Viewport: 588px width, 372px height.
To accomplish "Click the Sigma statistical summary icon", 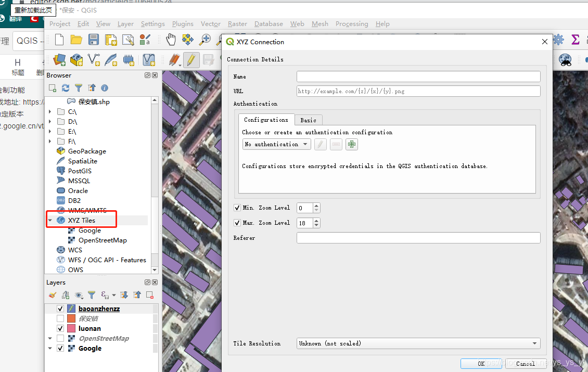I will 575,40.
